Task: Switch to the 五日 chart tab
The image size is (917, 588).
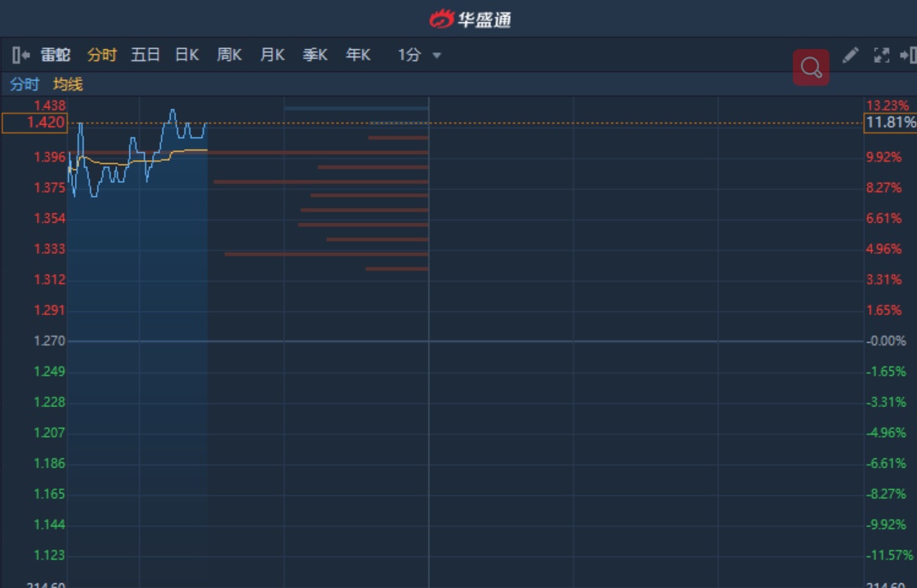Action: coord(145,55)
